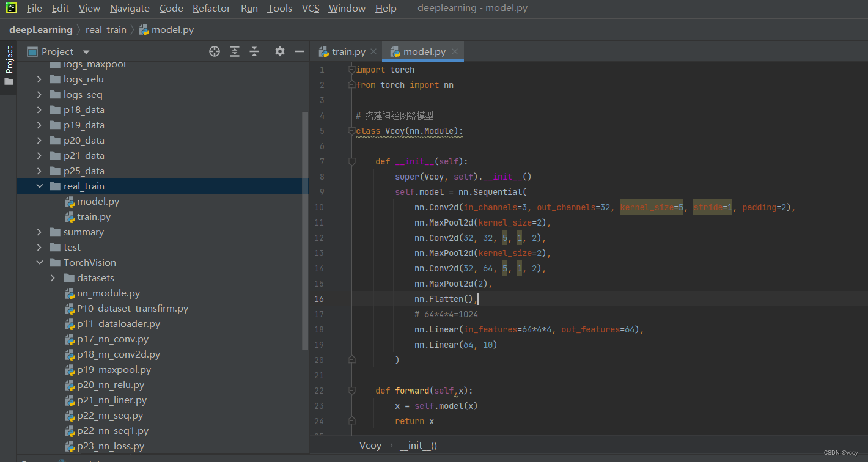Select p23_nn_loss.py in the tree

click(111, 446)
